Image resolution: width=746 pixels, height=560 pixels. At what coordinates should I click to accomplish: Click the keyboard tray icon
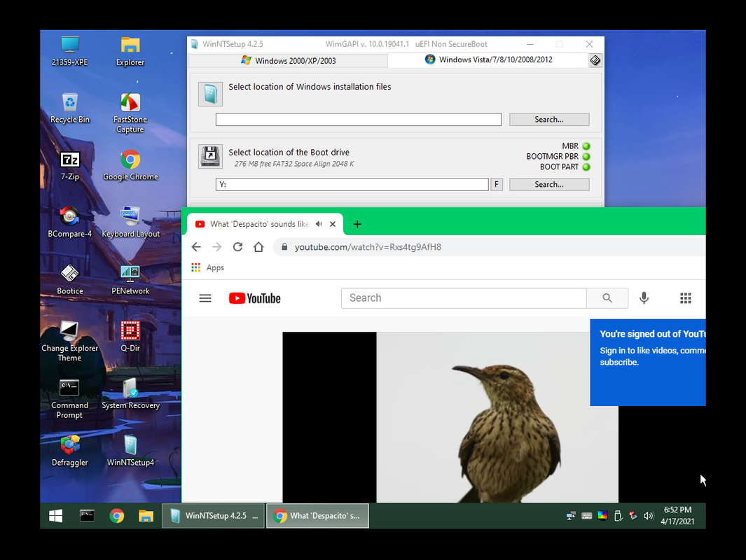[x=586, y=516]
